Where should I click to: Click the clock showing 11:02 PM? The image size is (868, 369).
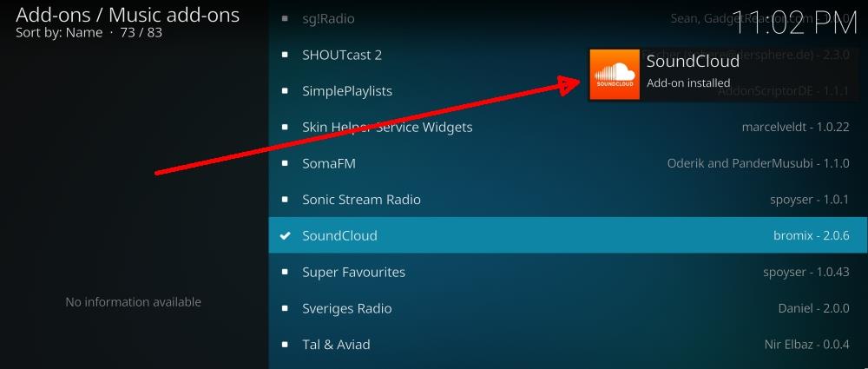(x=795, y=23)
